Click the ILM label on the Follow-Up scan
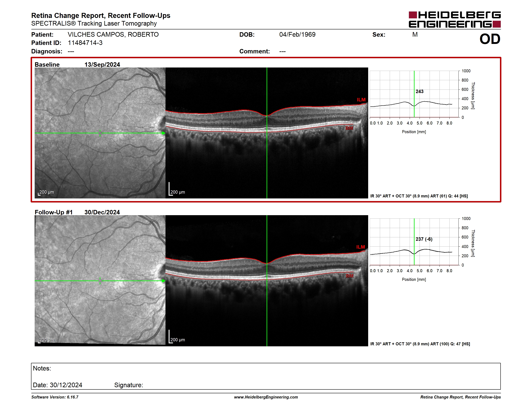The width and height of the screenshot is (532, 411). coord(361,247)
